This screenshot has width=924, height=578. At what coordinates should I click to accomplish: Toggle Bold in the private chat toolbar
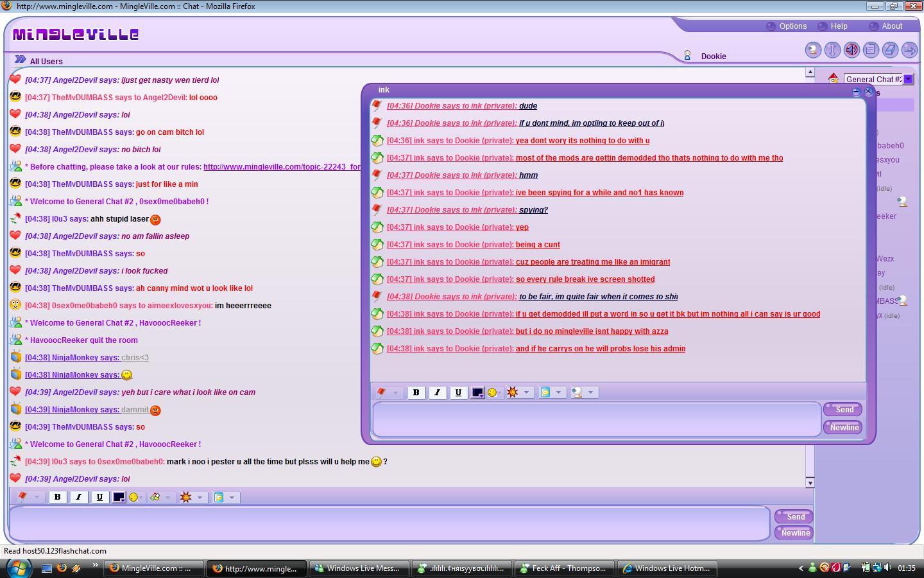point(416,392)
